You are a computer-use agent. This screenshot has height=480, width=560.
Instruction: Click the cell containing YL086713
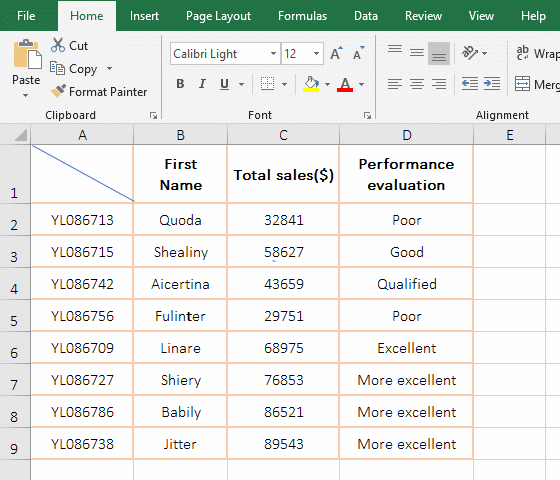82,220
